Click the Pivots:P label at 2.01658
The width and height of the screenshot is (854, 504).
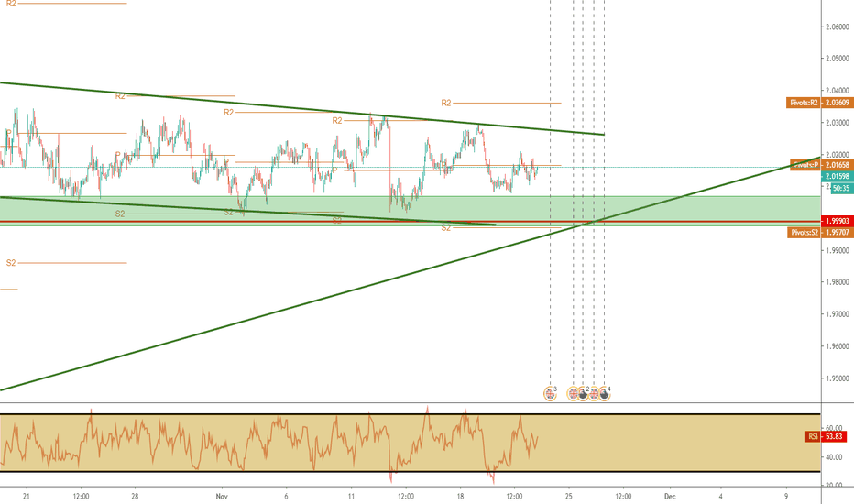pos(817,164)
